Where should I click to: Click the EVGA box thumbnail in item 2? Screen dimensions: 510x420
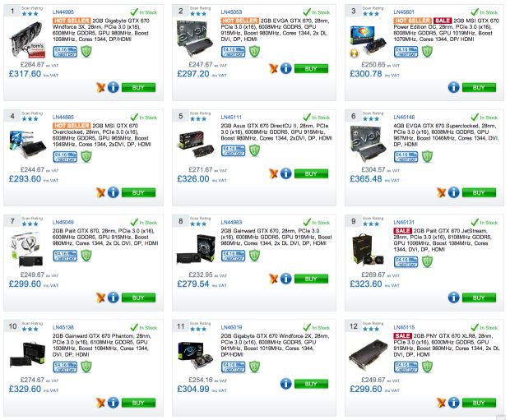194,39
